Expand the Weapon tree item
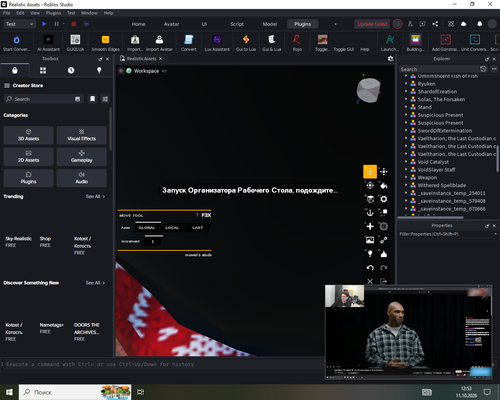Screen dimensions: 500x400 click(x=406, y=177)
